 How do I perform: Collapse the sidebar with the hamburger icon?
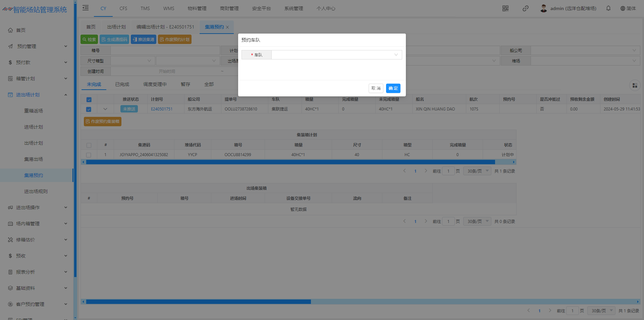click(x=86, y=8)
